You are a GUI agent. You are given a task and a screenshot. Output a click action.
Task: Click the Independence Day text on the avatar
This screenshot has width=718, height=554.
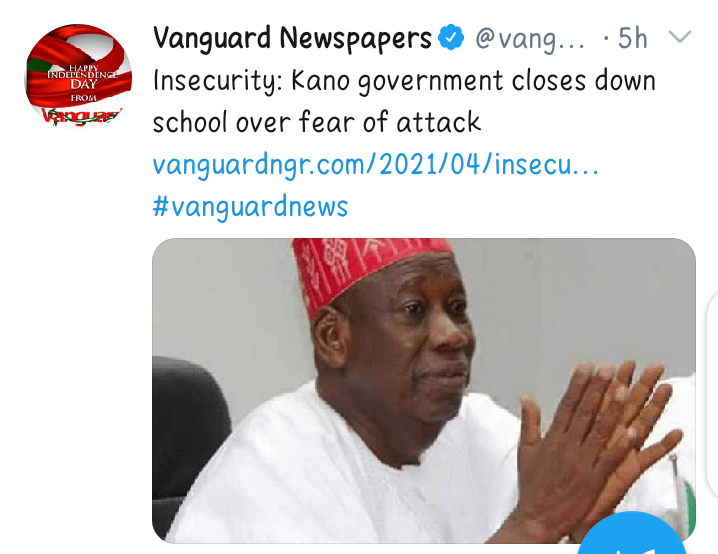point(82,79)
